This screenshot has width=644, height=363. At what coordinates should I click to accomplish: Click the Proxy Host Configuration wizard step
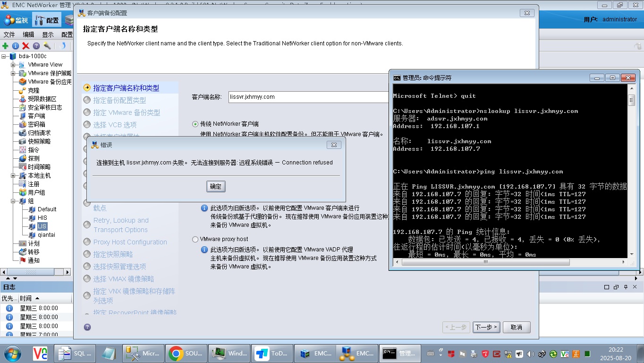[x=130, y=242]
